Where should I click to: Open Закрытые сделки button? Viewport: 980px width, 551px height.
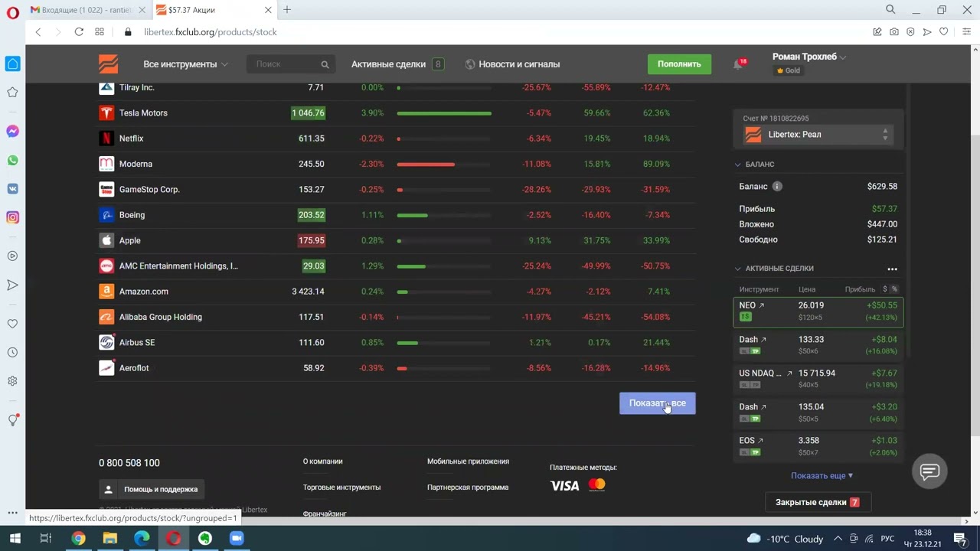coord(818,503)
